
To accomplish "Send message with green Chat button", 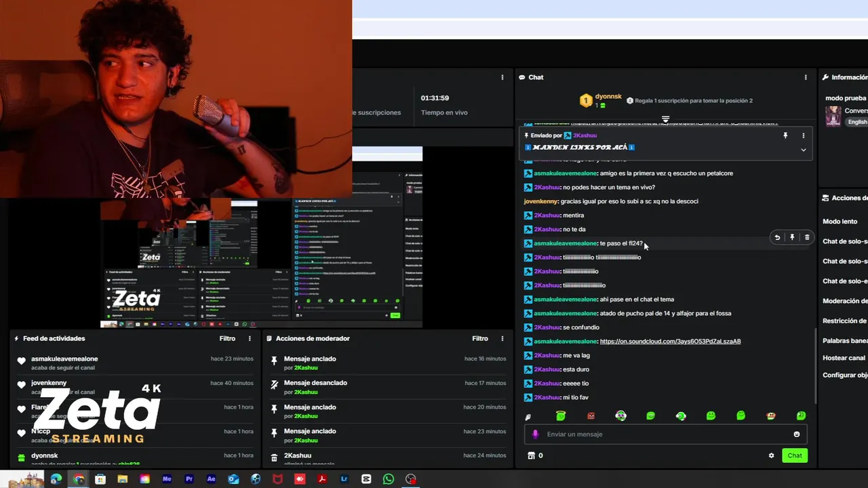I will click(795, 455).
